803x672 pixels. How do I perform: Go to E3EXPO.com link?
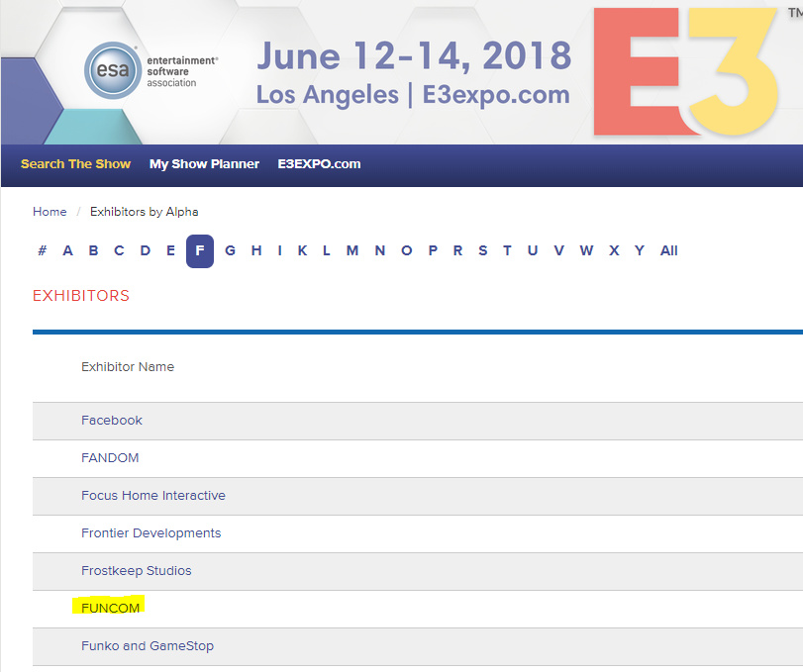(x=319, y=164)
